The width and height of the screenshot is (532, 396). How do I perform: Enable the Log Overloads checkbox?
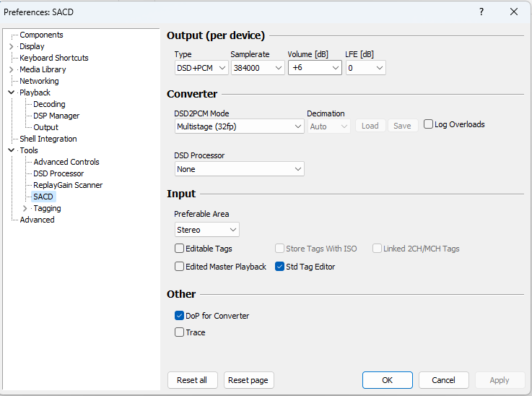[429, 124]
